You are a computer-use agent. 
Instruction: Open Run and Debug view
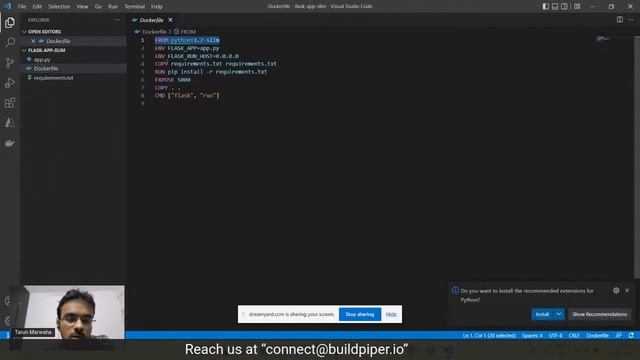10,82
